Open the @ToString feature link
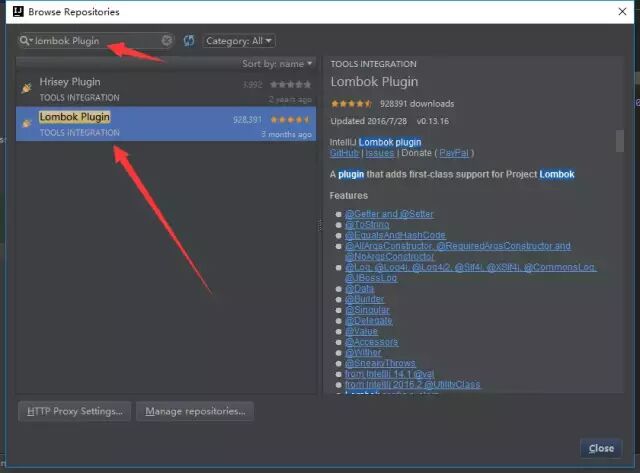 pyautogui.click(x=367, y=224)
